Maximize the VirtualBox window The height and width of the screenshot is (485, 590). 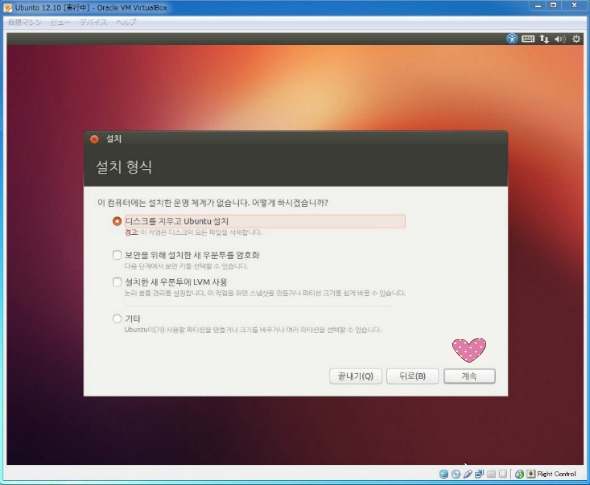554,6
